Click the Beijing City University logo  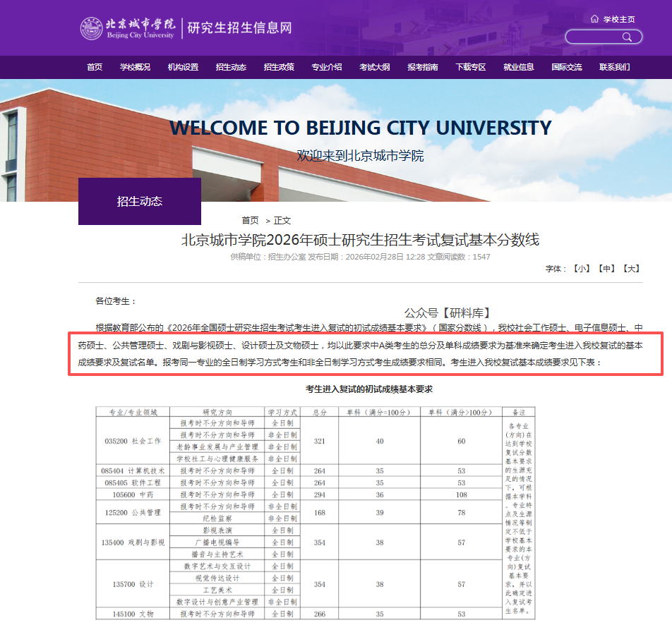(x=128, y=28)
